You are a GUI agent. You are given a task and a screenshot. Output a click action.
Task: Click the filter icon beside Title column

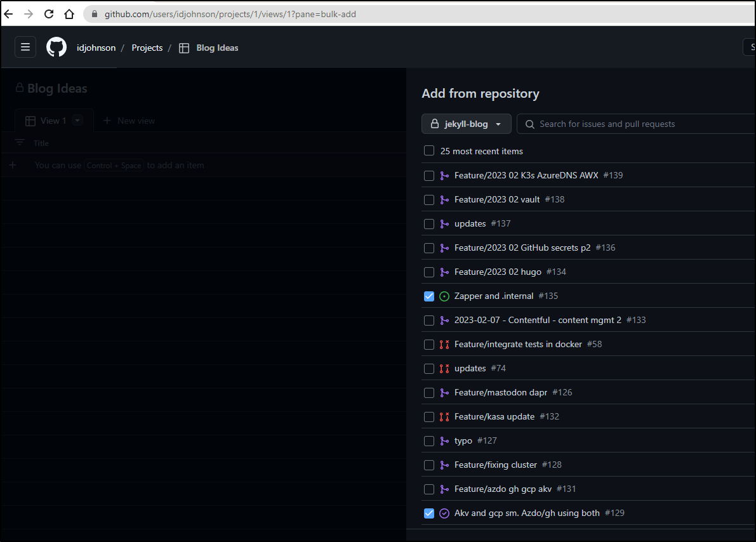pos(19,143)
